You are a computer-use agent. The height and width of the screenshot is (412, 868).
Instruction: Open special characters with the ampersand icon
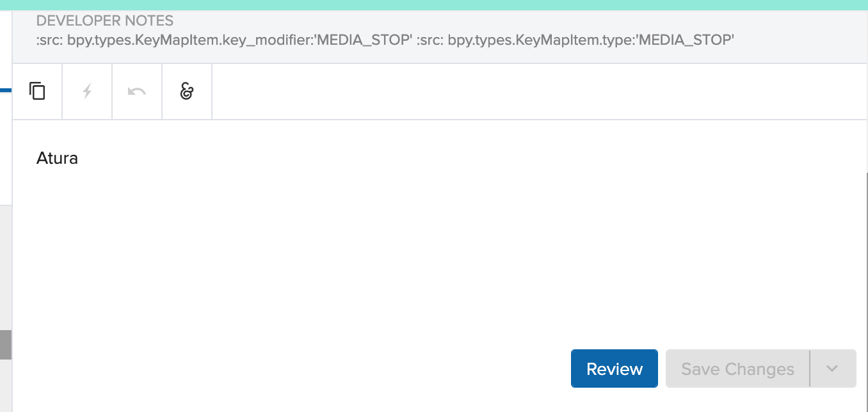(187, 91)
